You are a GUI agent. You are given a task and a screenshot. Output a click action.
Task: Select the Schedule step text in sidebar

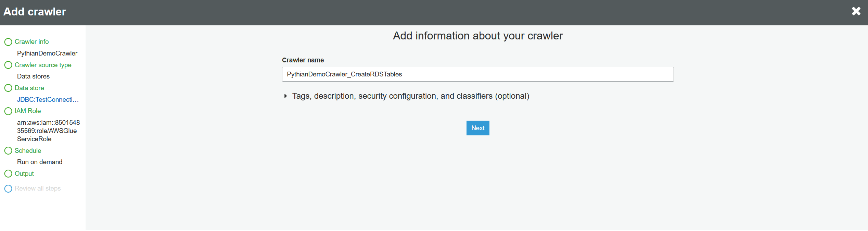28,150
